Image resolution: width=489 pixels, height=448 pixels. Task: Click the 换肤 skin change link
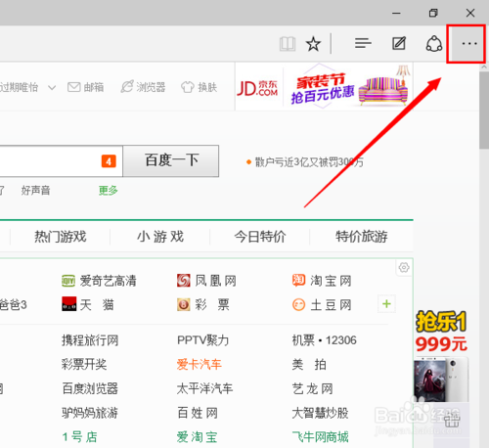[199, 87]
